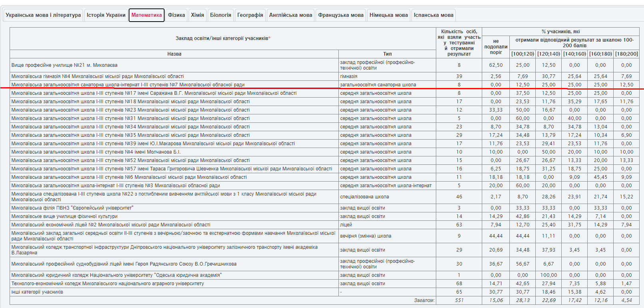644x308 pixels.
Task: Click total value 15,06 in Загалом row
Action: click(496, 300)
